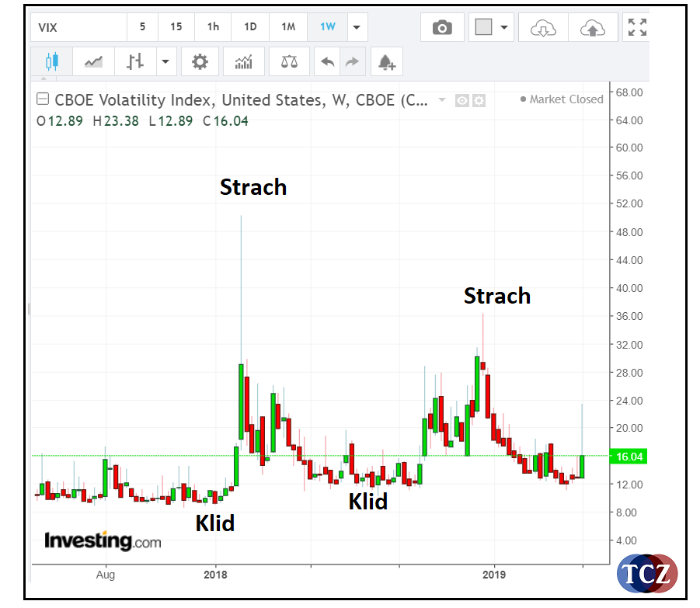
Task: Take a chart snapshot with camera icon
Action: pyautogui.click(x=442, y=28)
